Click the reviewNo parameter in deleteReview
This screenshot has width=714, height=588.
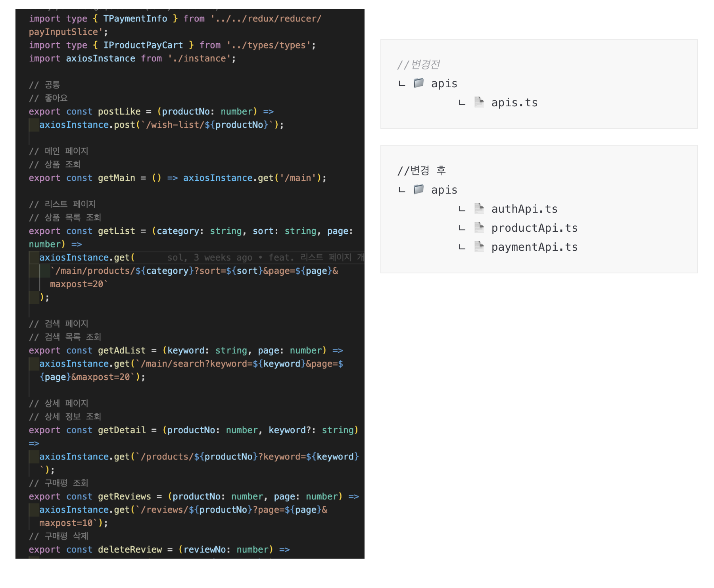(x=205, y=550)
